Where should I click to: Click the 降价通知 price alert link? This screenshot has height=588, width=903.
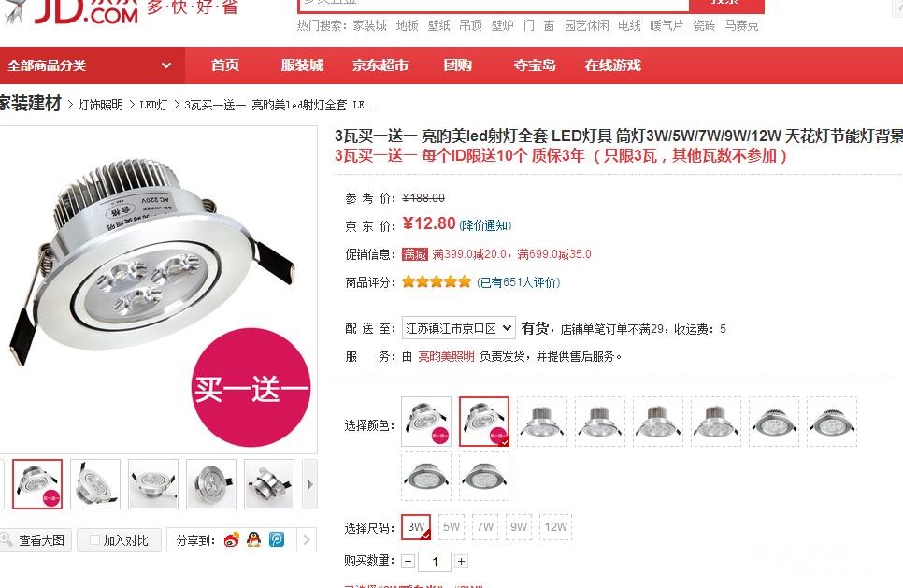pyautogui.click(x=485, y=225)
